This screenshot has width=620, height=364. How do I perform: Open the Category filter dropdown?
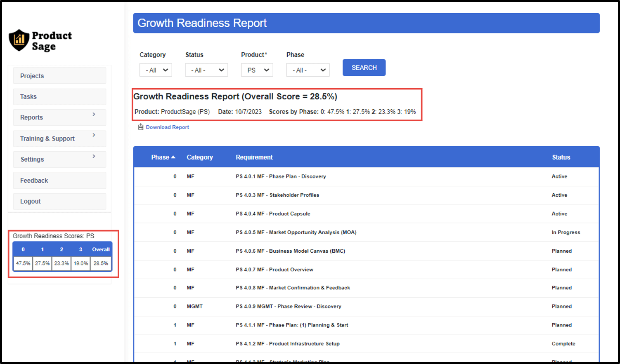click(156, 70)
